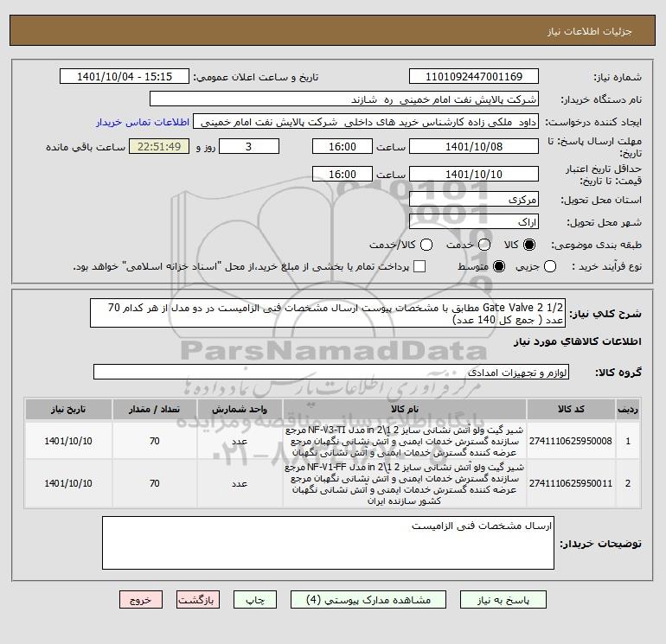Click the general description Gate Valve text box

[x=328, y=313]
